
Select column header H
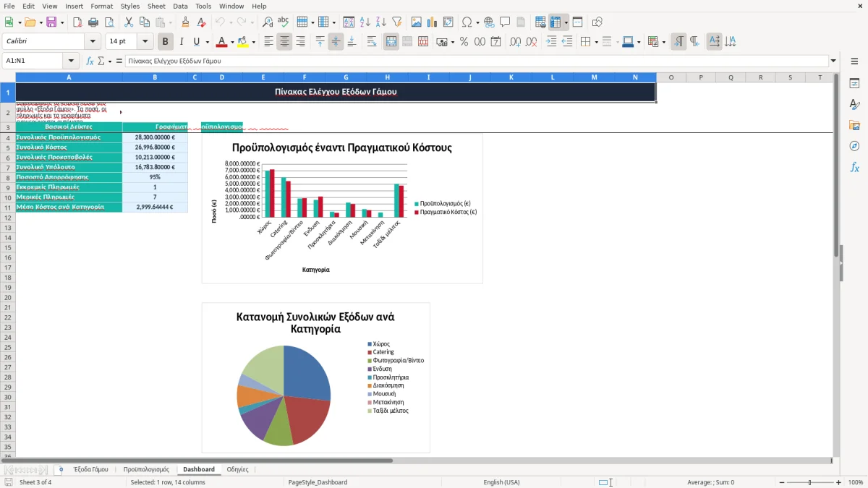pyautogui.click(x=387, y=77)
